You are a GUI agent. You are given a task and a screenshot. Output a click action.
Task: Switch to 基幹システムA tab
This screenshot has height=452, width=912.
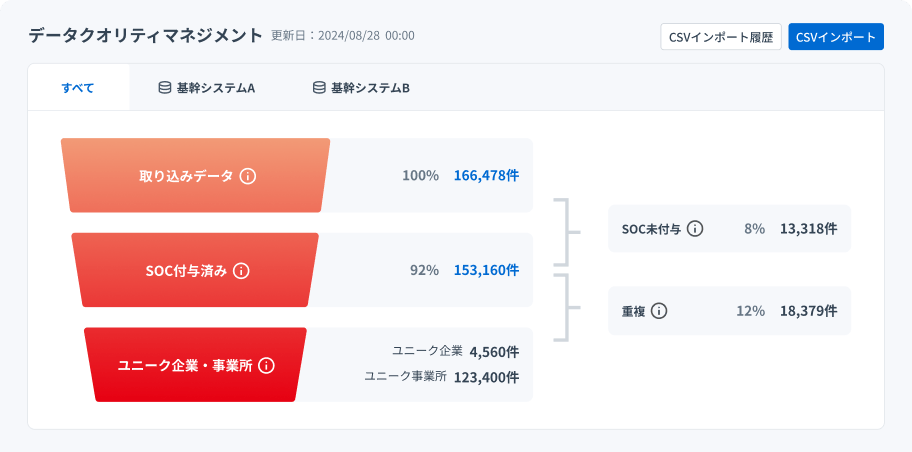point(207,87)
